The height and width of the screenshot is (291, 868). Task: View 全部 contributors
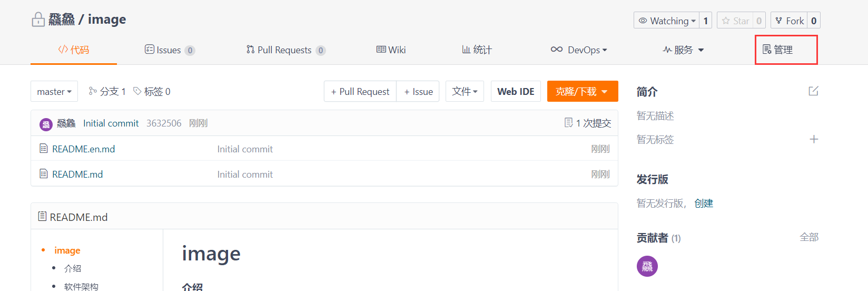pyautogui.click(x=809, y=237)
